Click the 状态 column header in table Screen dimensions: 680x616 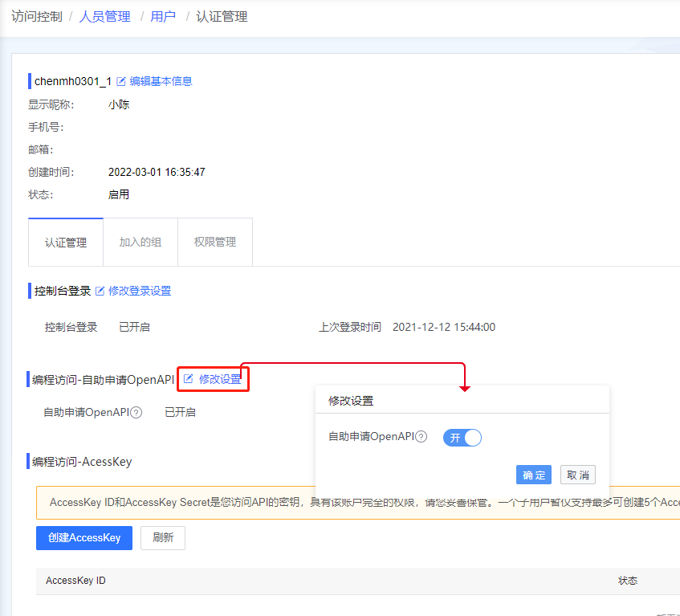628,581
